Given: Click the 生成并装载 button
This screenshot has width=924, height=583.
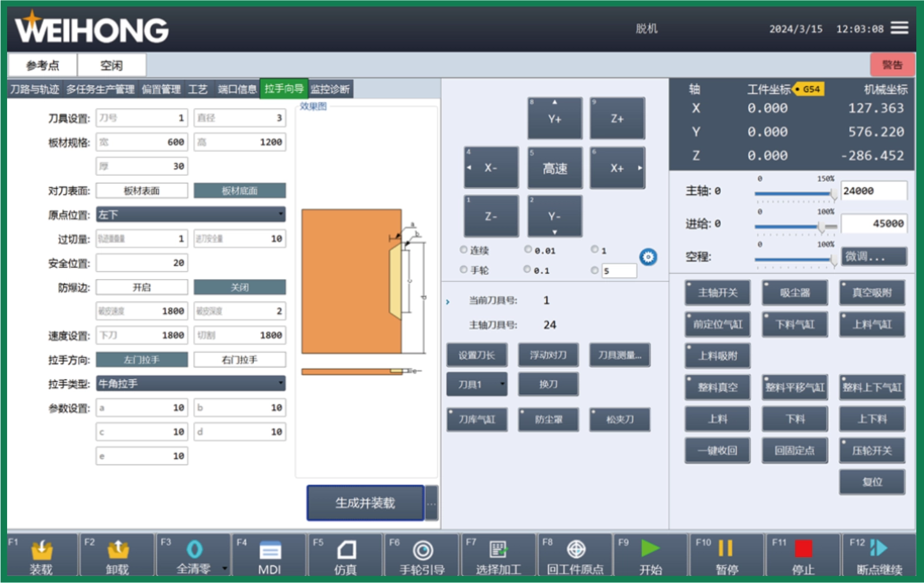Looking at the screenshot, I should point(365,503).
